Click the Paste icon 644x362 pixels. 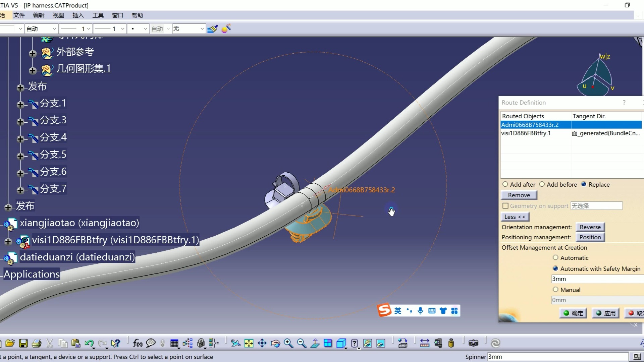pyautogui.click(x=76, y=343)
